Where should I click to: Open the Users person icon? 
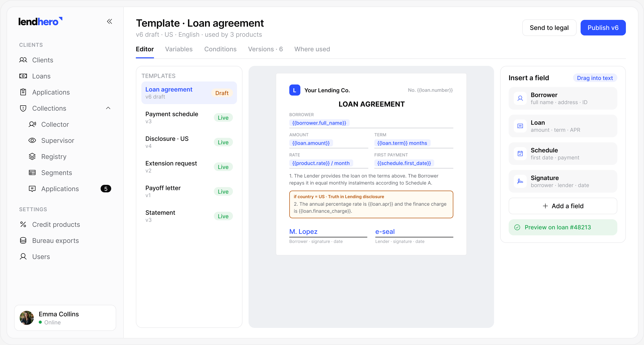(x=23, y=256)
